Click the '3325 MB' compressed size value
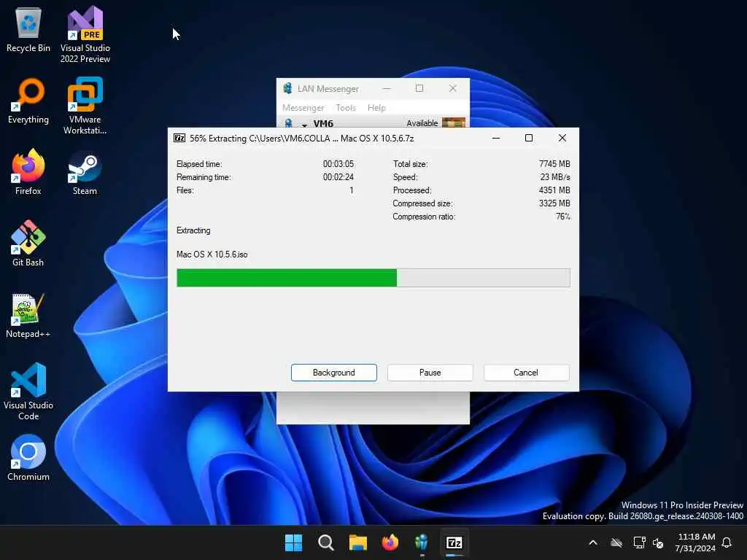 (554, 203)
